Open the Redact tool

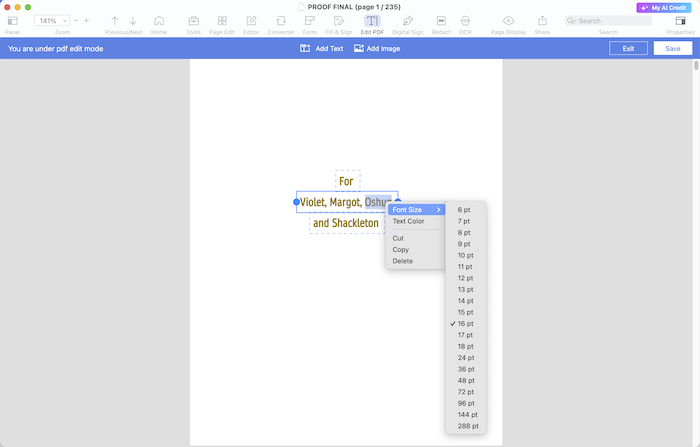coord(441,21)
